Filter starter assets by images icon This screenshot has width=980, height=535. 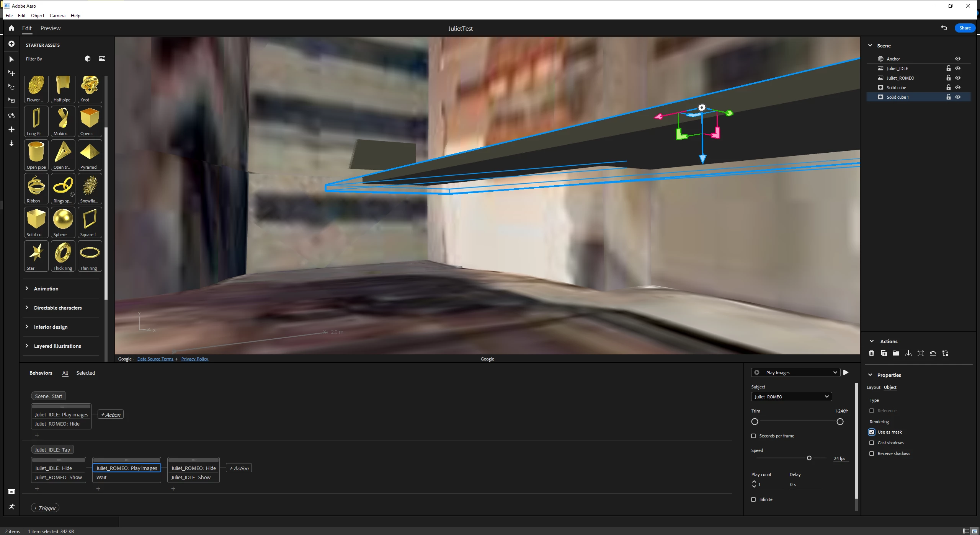[x=102, y=59]
